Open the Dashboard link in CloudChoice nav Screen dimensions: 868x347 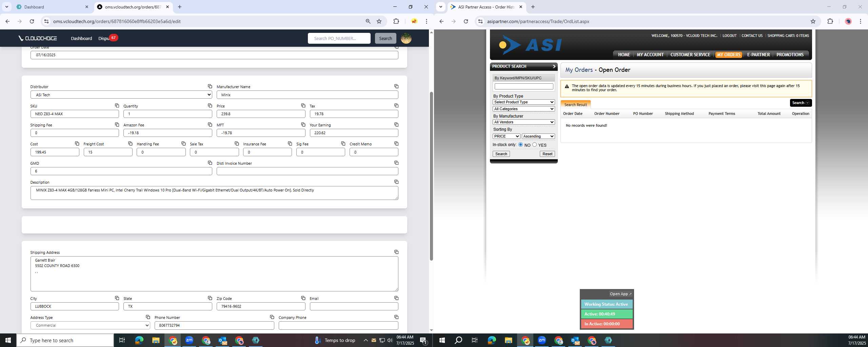point(81,38)
